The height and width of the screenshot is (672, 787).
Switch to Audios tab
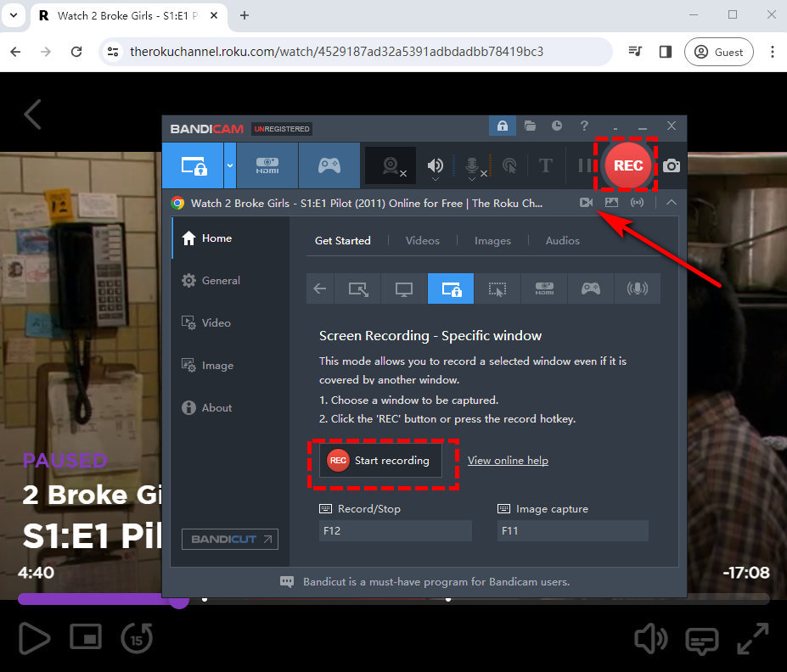[x=563, y=241]
